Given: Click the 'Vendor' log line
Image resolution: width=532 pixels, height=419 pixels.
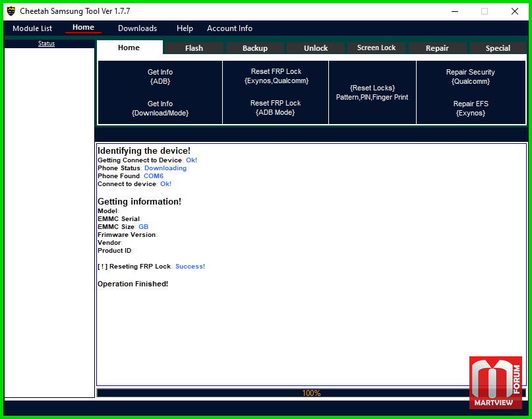Looking at the screenshot, I should point(109,243).
